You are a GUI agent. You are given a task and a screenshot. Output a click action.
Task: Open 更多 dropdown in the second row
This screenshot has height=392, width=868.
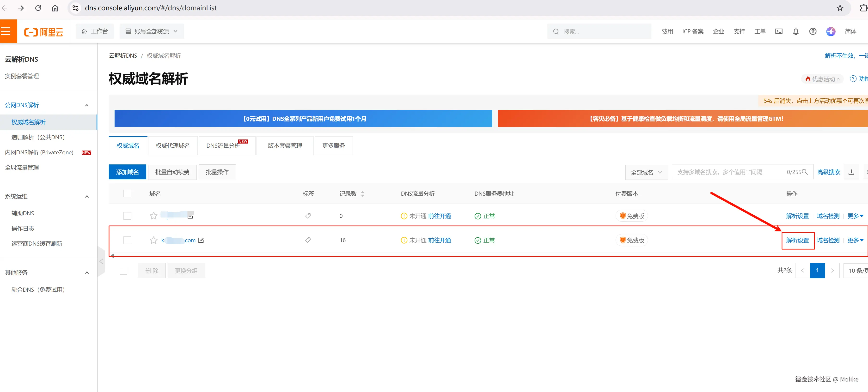tap(855, 240)
